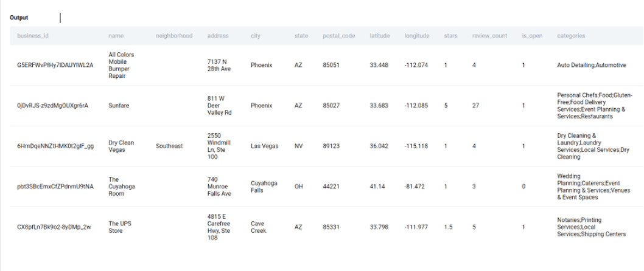Viewport: 644px width, 271px height.
Task: Click address 4815 E Carefree Hwy
Action: (x=219, y=227)
